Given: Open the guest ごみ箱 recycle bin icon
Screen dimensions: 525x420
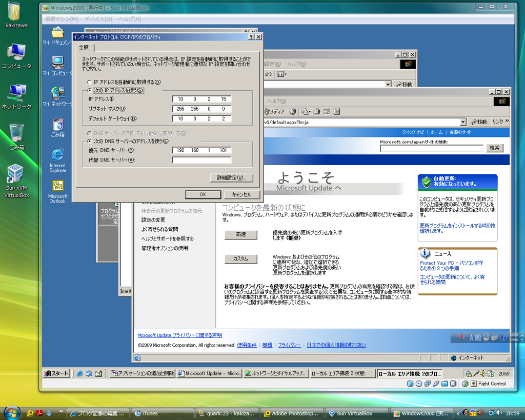Looking at the screenshot, I should point(57,127).
